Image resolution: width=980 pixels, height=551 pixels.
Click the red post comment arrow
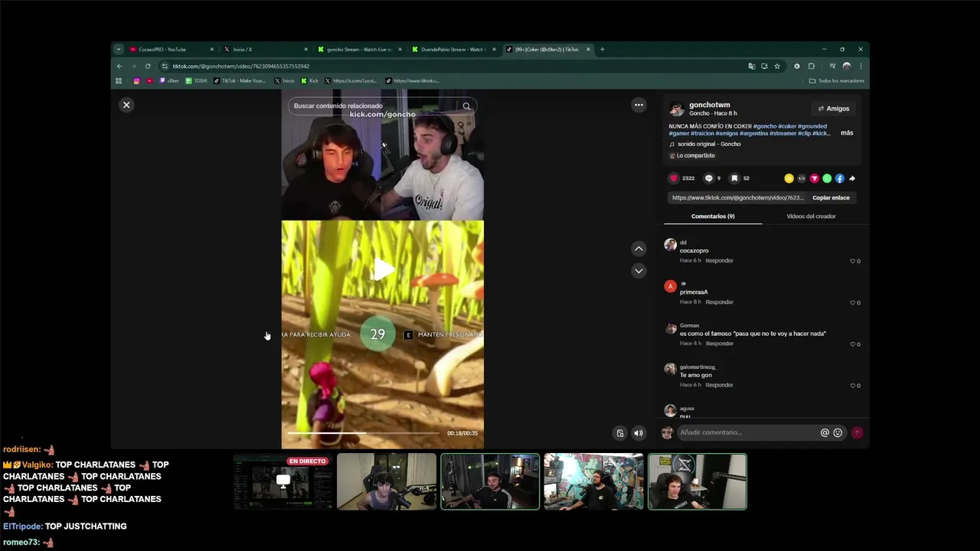857,433
